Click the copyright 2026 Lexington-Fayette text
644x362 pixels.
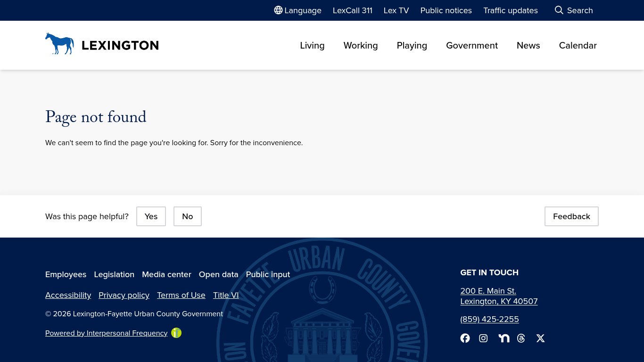click(134, 314)
